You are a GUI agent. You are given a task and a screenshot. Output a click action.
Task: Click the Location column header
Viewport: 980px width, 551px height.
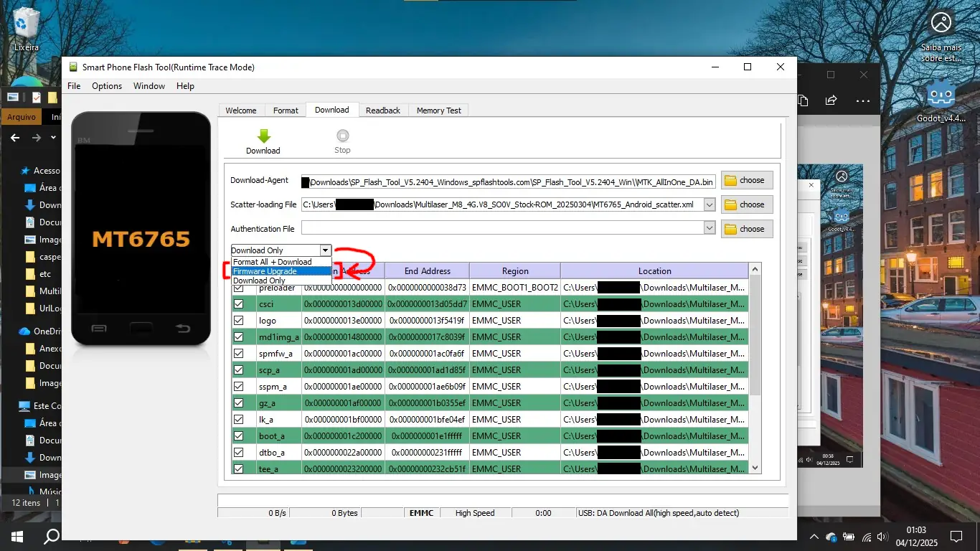654,271
